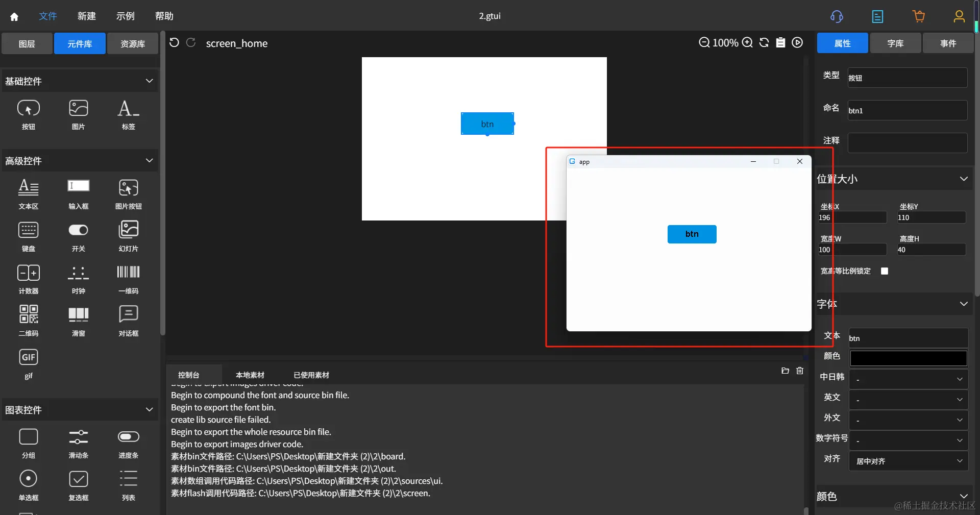Screen dimensions: 980x515
Task: Select the 开关 switch widget
Action: click(79, 237)
